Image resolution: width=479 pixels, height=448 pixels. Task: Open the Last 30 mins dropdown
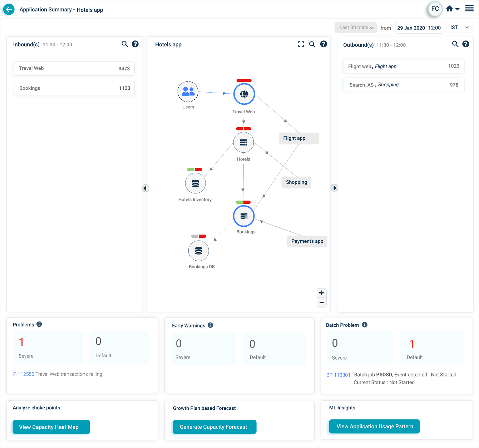tap(356, 28)
